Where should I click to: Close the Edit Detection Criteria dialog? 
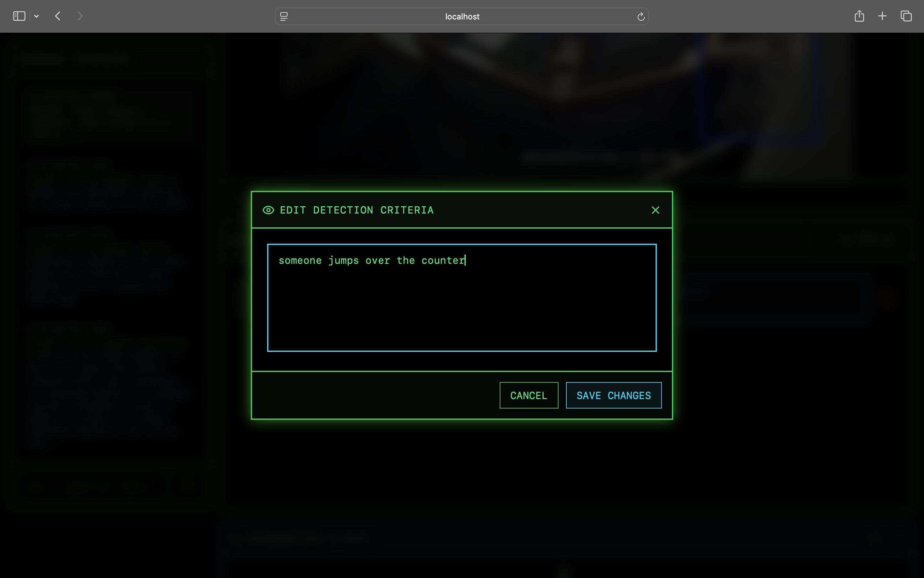(x=655, y=210)
